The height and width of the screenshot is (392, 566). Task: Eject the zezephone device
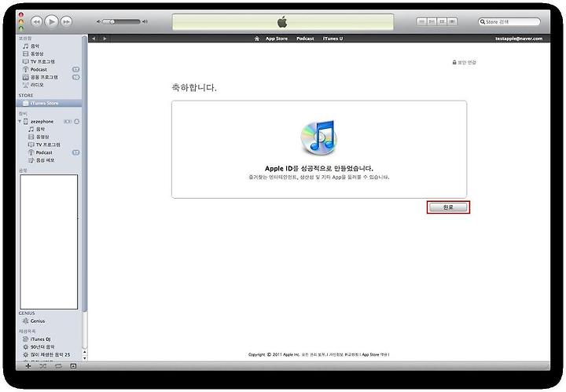pos(76,122)
